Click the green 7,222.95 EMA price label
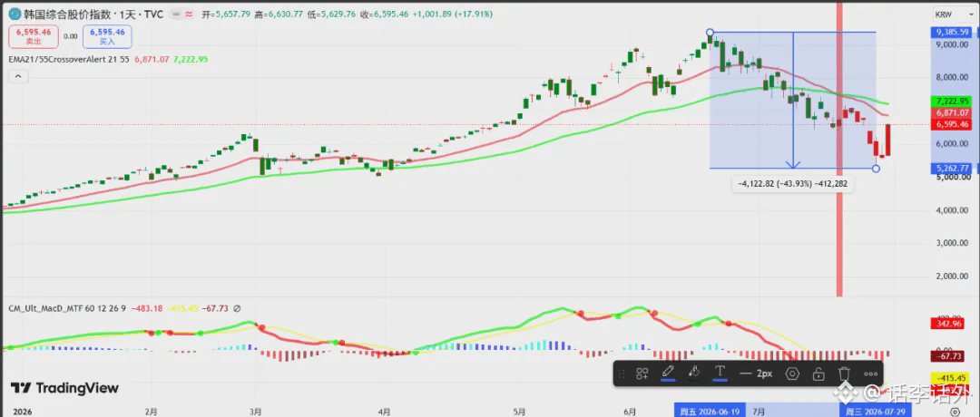Viewport: 980px width, 417px height. click(952, 102)
